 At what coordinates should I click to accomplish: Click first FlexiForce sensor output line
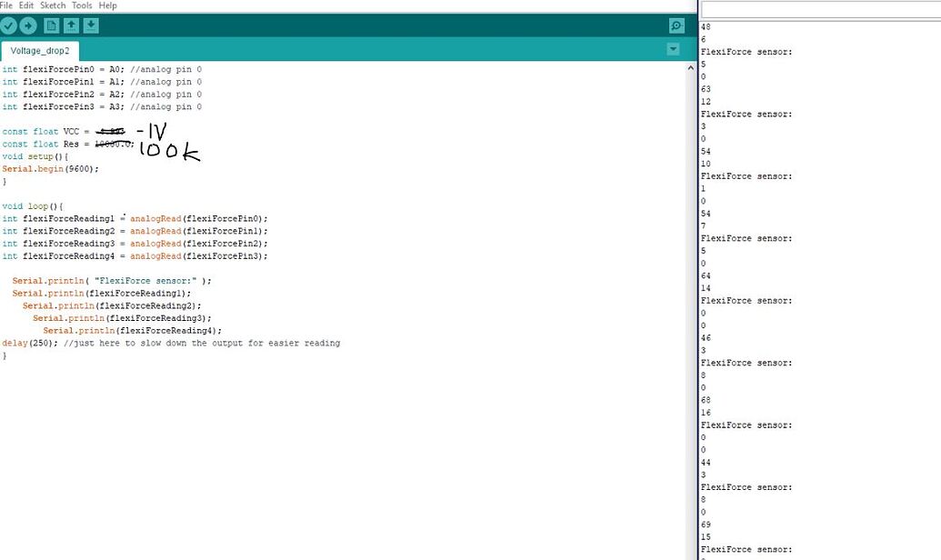pos(746,52)
